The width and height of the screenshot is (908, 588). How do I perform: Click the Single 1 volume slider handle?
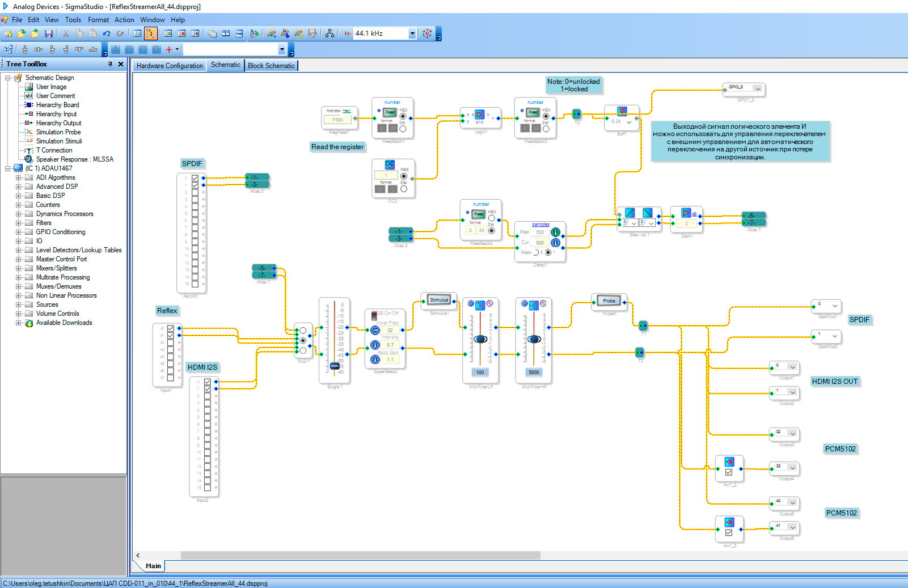point(335,366)
